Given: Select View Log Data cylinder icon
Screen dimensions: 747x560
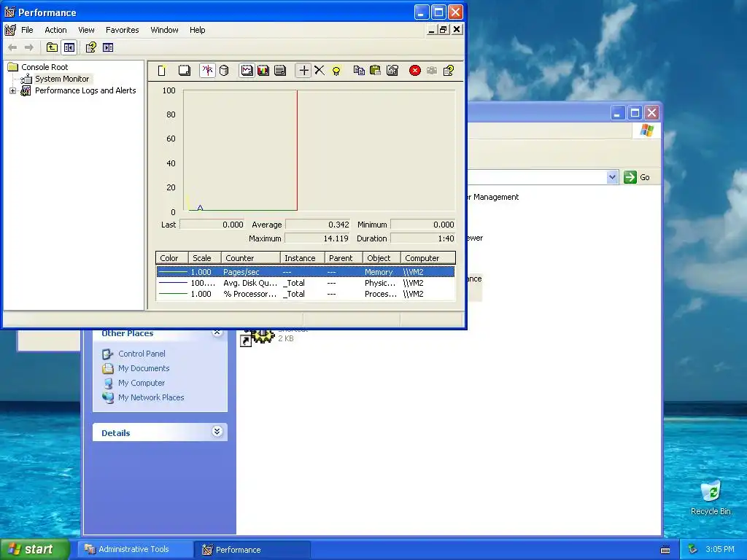Looking at the screenshot, I should point(224,71).
